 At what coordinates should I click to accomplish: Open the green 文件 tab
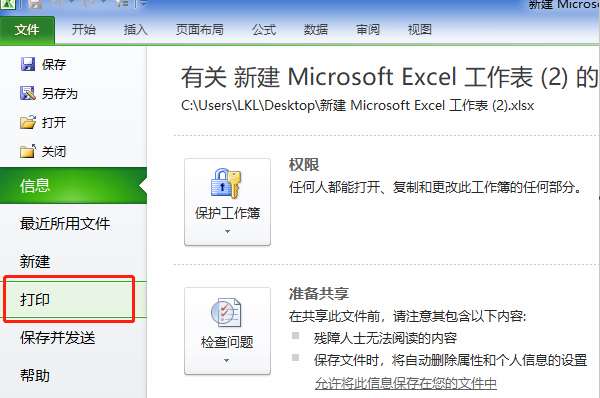(x=27, y=29)
